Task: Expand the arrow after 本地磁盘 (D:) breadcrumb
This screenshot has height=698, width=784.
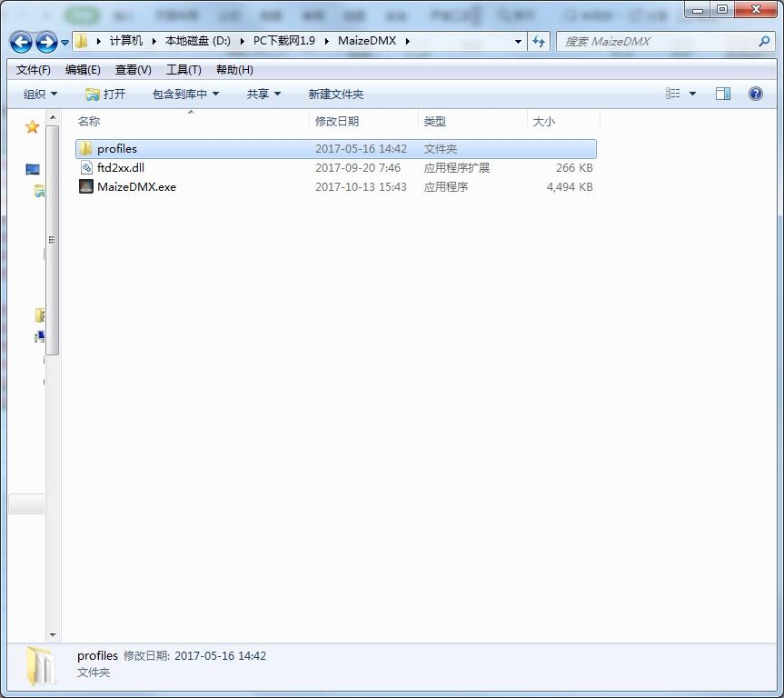Action: (242, 42)
